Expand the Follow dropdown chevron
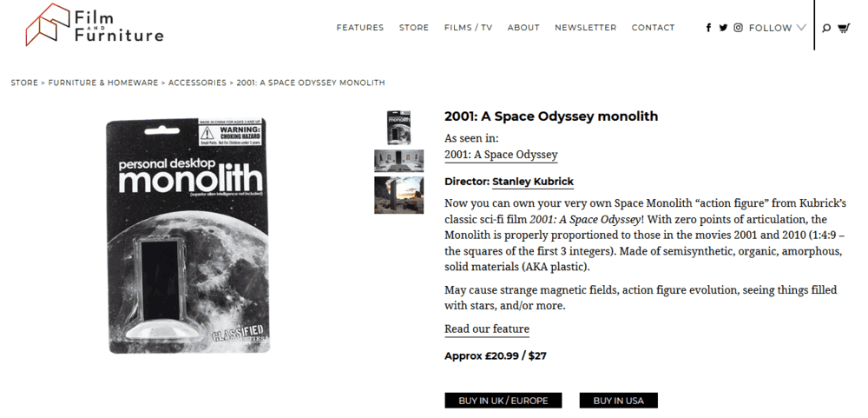 point(801,28)
